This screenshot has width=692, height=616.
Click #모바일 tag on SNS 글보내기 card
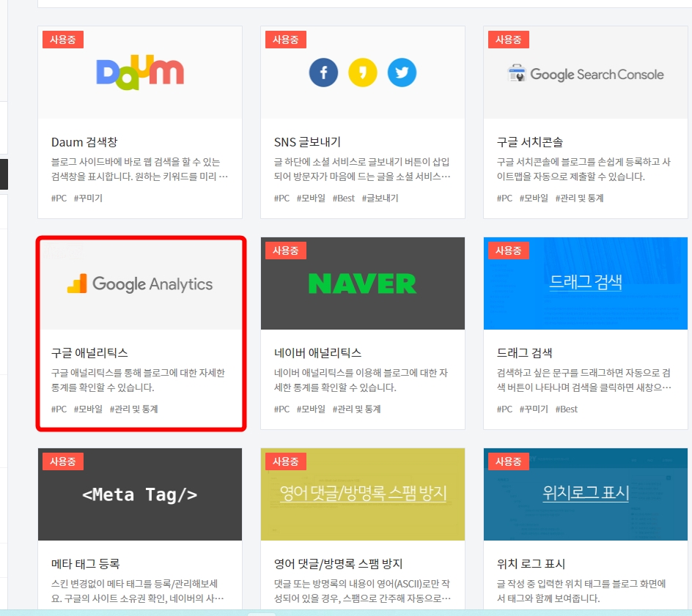click(x=311, y=198)
